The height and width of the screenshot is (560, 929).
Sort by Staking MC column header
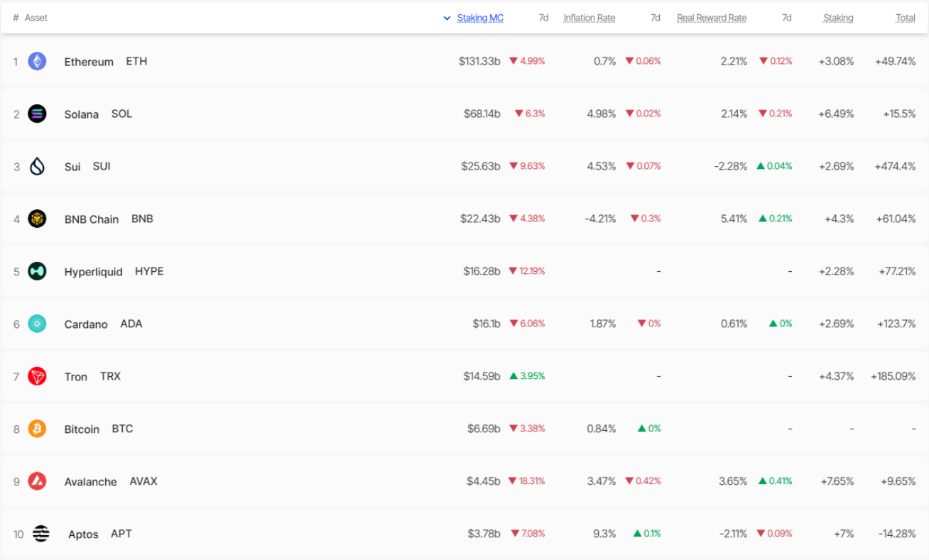(480, 18)
